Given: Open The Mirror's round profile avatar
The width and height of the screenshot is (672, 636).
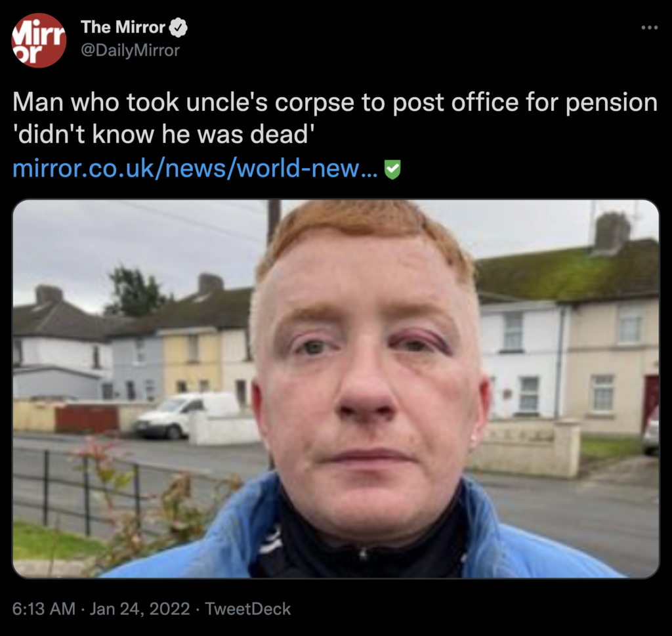Looking at the screenshot, I should coord(39,40).
